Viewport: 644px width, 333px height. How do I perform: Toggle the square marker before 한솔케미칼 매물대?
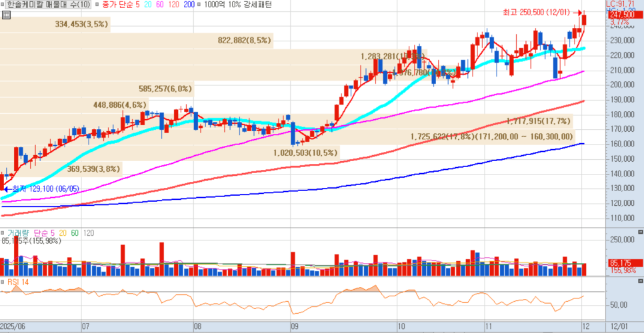click(x=3, y=5)
